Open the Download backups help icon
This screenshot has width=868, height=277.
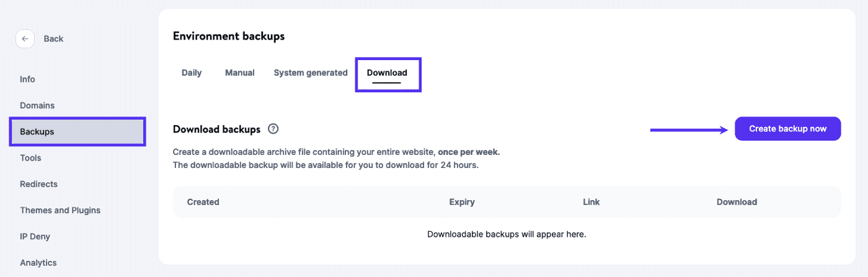[273, 129]
